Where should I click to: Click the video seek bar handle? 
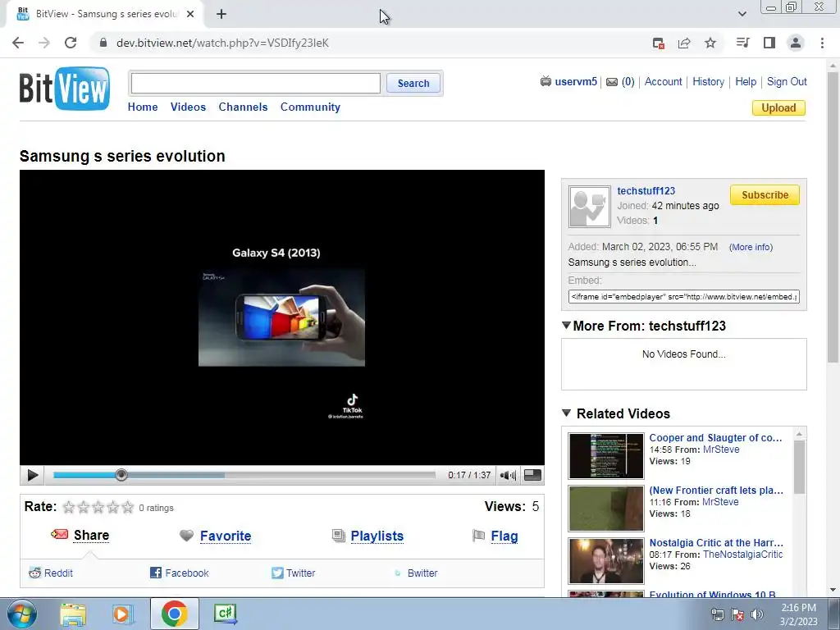tap(121, 475)
